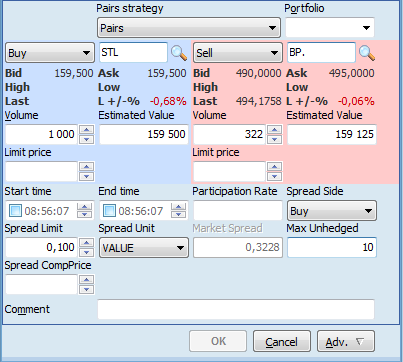Decrease the sell-side Limit price
The height and width of the screenshot is (362, 403).
[x=275, y=176]
